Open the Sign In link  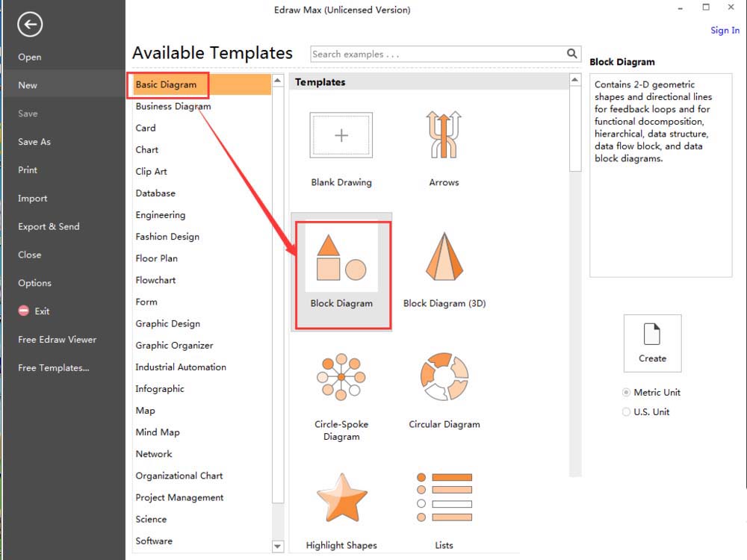click(725, 31)
